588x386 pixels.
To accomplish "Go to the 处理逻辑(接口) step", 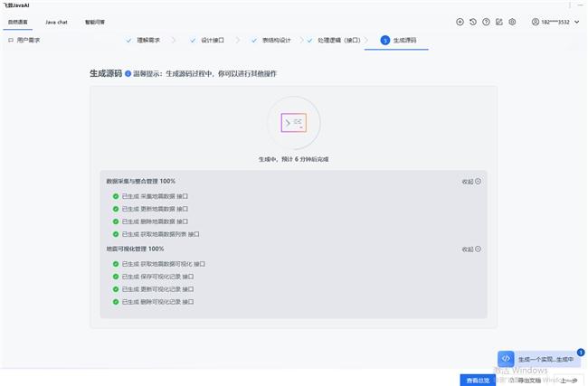I will tap(334, 40).
